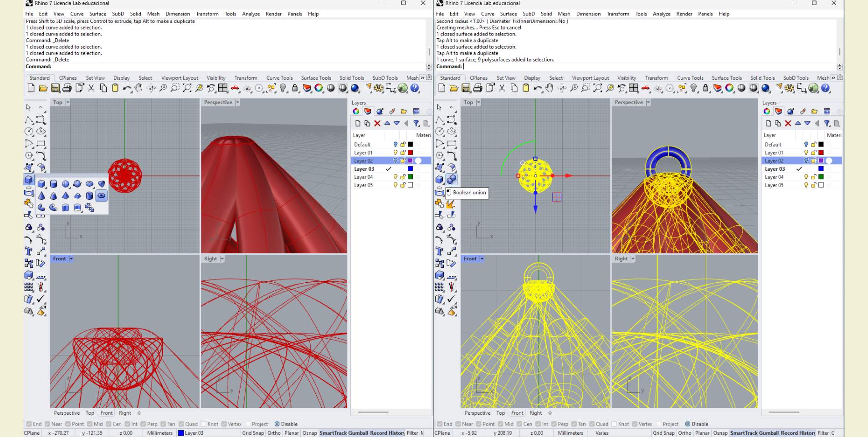Viewport: 868px width, 437px height.
Task: Pick the Cone tool in left solid flyout
Action: [41, 196]
